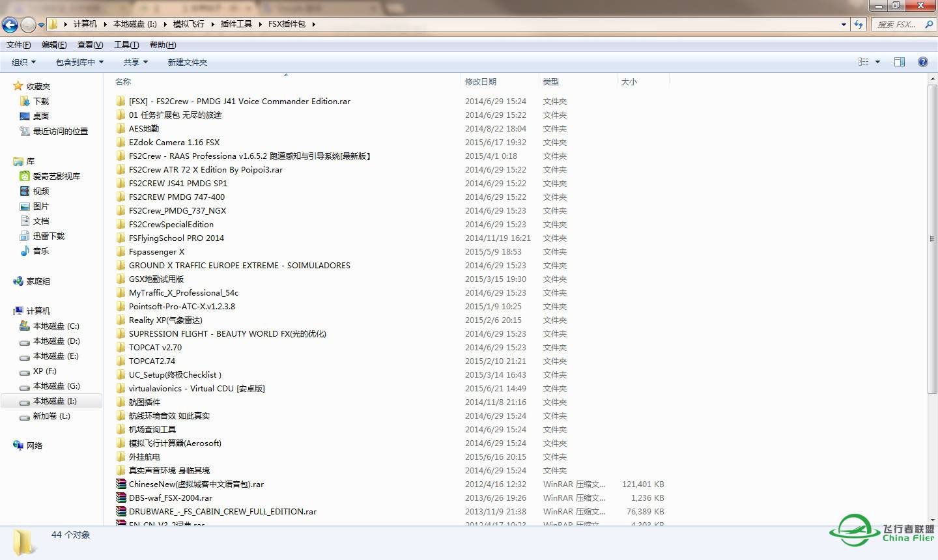This screenshot has height=560, width=938.
Task: Open the 文件(F) menu
Action: click(19, 44)
